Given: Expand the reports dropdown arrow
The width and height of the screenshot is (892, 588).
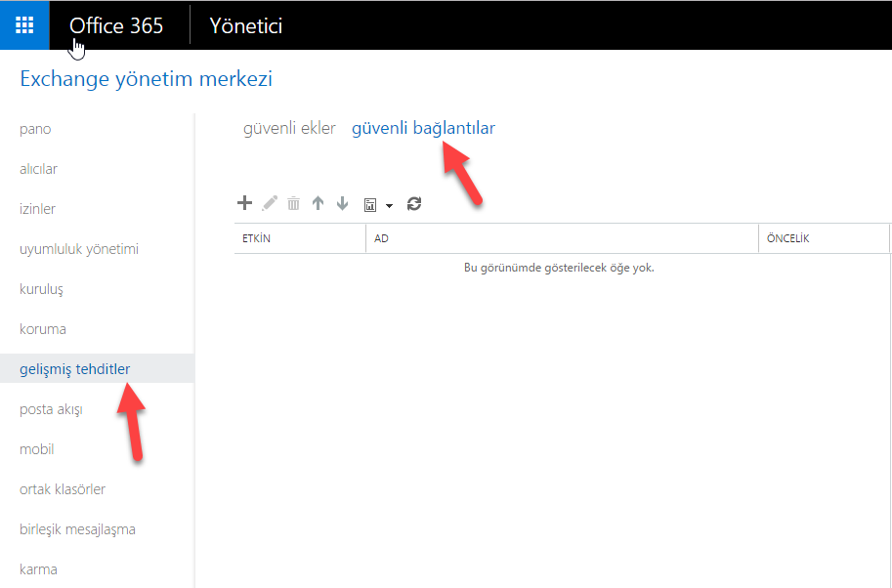Looking at the screenshot, I should coord(389,205).
